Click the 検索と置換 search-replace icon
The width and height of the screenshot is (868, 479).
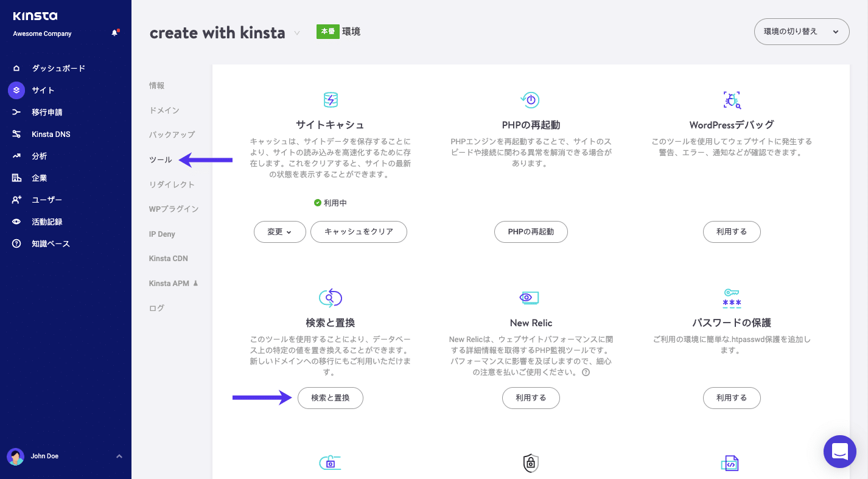(330, 298)
